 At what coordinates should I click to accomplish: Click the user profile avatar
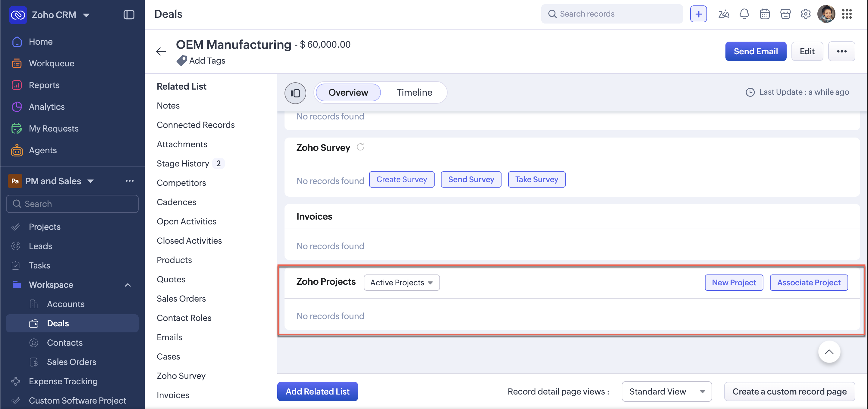(x=826, y=14)
